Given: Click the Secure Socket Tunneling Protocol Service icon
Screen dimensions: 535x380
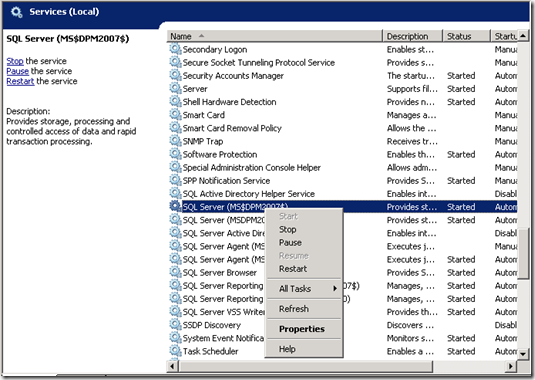Looking at the screenshot, I should click(x=175, y=62).
